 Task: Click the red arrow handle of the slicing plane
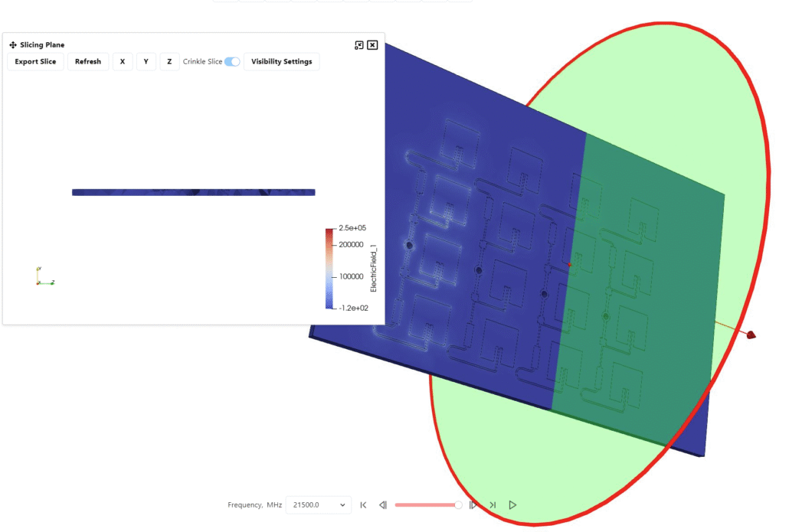pos(751,335)
